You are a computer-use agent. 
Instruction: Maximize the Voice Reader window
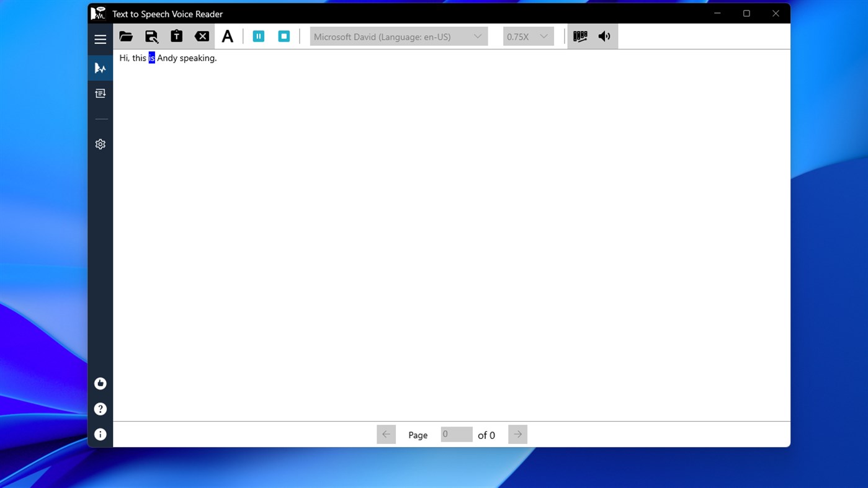[746, 14]
